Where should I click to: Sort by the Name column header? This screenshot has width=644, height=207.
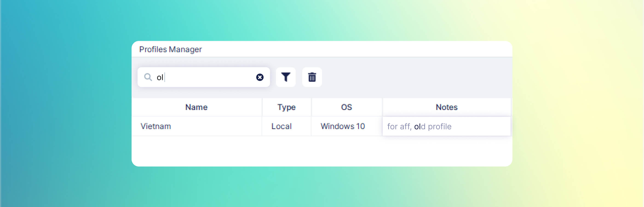[x=196, y=107]
